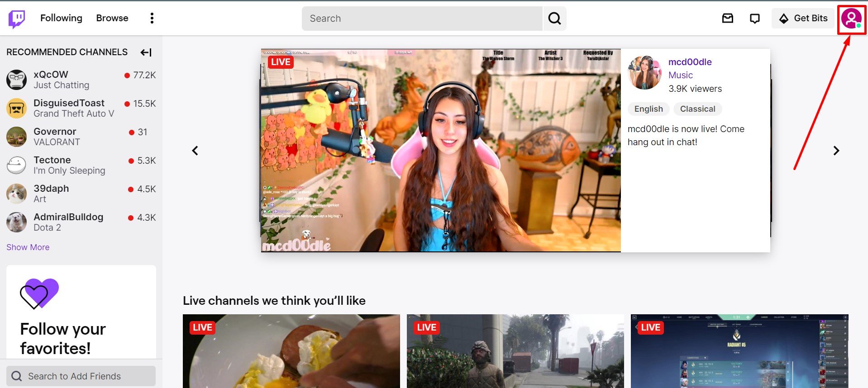Image resolution: width=868 pixels, height=388 pixels.
Task: Click the mcd00dle profile picture
Action: coord(644,73)
